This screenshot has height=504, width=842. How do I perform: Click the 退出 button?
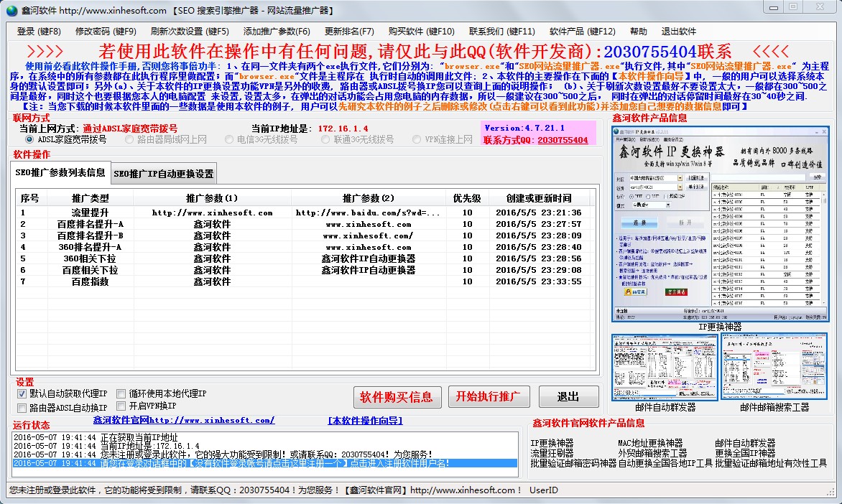tap(568, 397)
